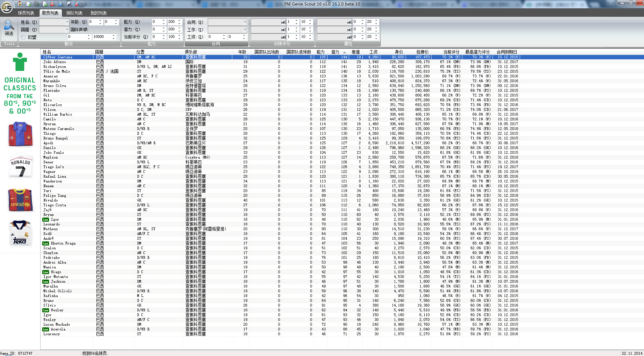Click the 筛选 filter button
This screenshot has width=644, height=356.
tap(9, 28)
